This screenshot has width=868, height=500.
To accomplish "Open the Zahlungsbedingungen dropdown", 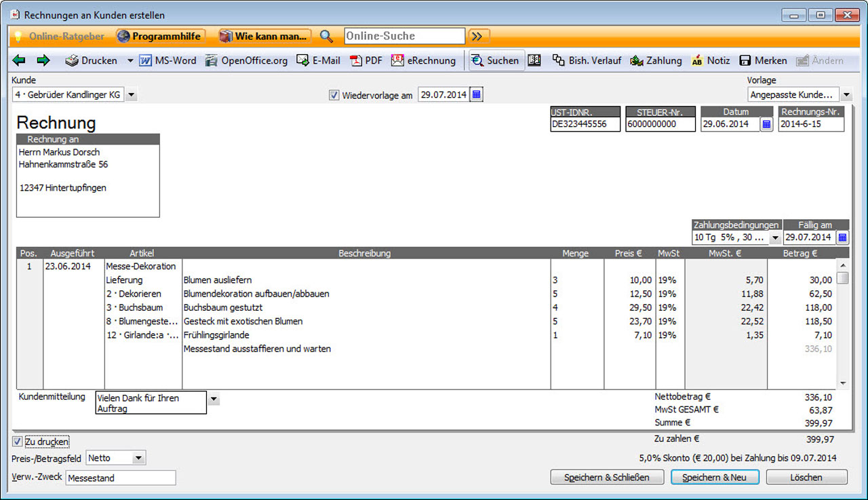I will click(x=775, y=237).
